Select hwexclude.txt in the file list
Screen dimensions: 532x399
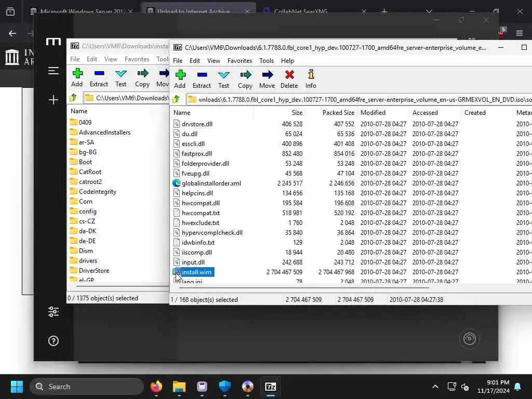(x=200, y=222)
